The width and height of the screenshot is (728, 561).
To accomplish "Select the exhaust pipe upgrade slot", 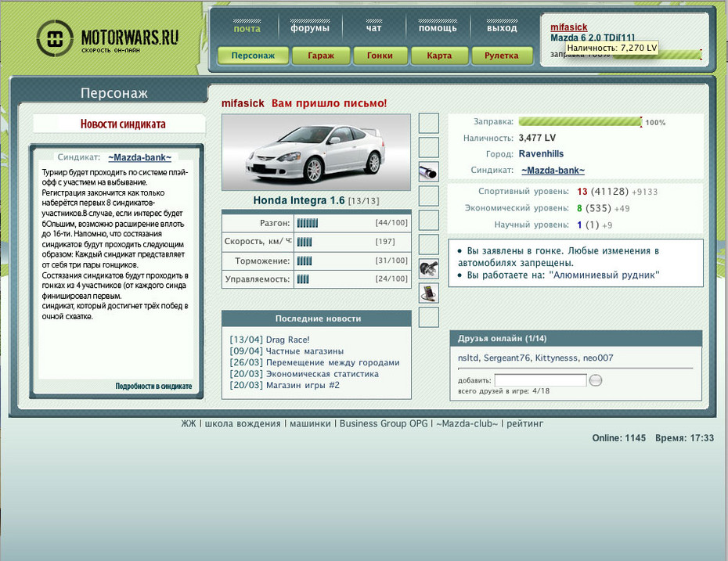I will pyautogui.click(x=428, y=172).
